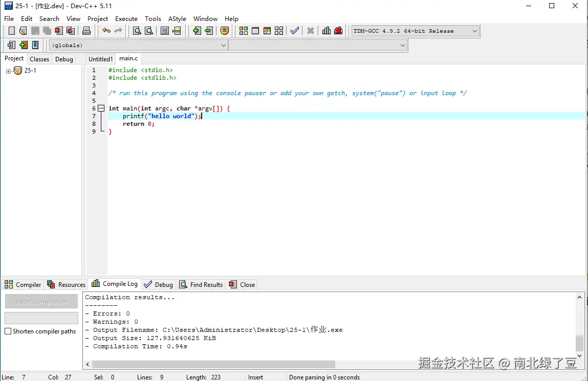Viewport: 588px width, 381px height.
Task: Click the Remove from project green minus icon
Action: [x=209, y=31]
